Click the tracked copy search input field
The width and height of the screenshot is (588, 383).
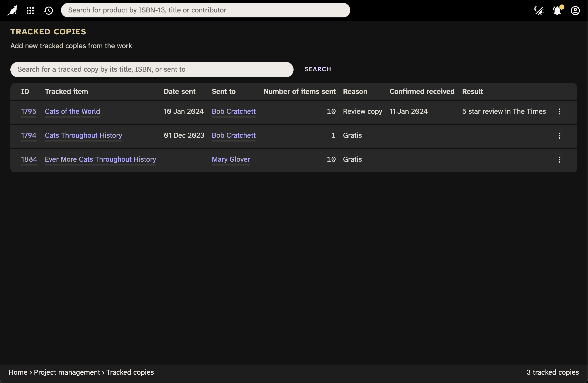point(152,69)
